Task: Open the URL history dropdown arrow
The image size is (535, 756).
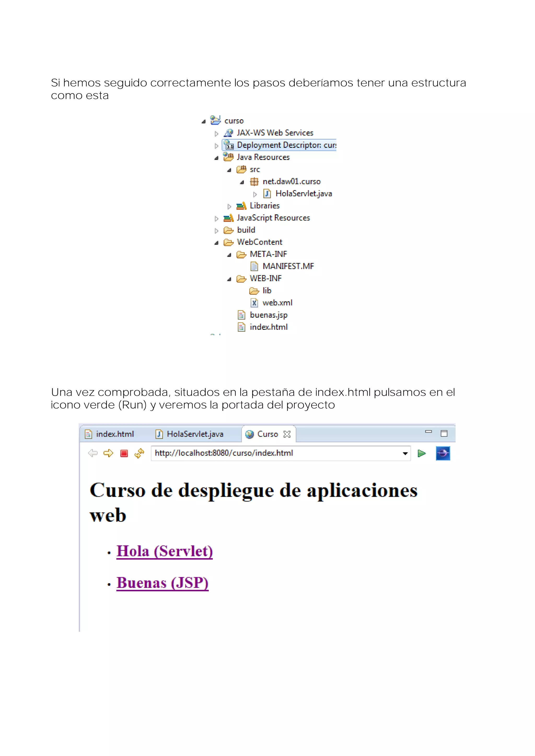Action: coord(405,454)
